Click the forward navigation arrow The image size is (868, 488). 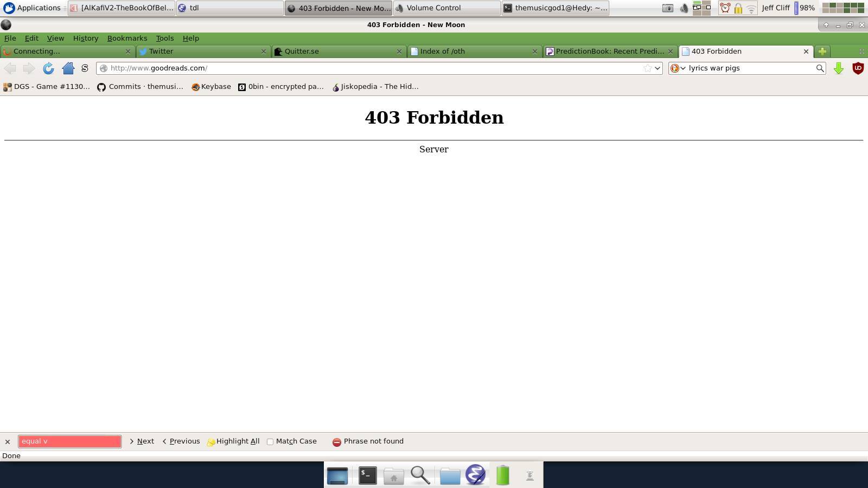(x=29, y=68)
